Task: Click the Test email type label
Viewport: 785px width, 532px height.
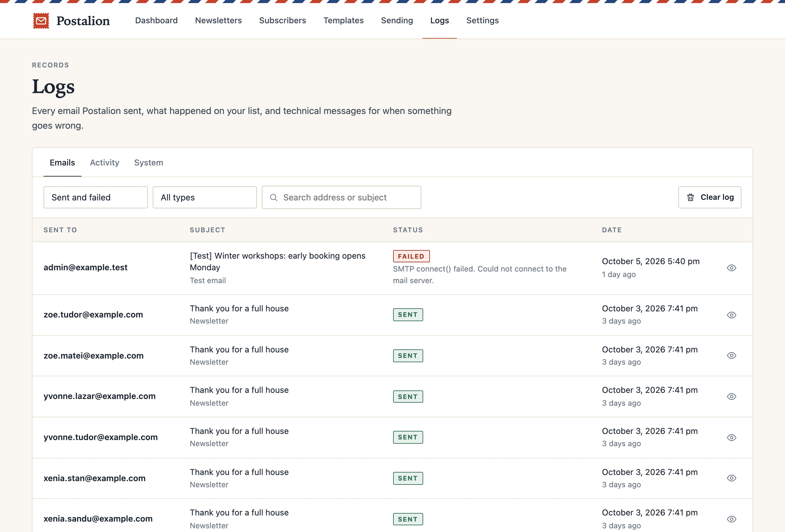Action: [208, 280]
